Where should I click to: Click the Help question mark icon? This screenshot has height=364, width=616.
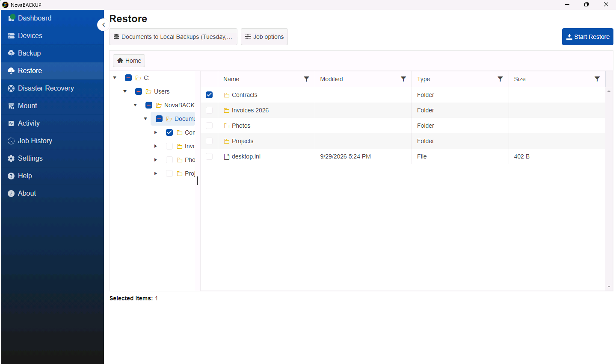[11, 176]
